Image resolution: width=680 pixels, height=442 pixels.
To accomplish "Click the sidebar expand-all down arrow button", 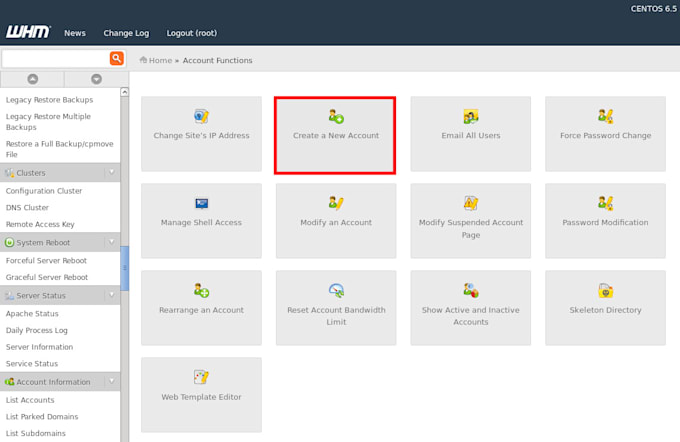I will [x=96, y=79].
